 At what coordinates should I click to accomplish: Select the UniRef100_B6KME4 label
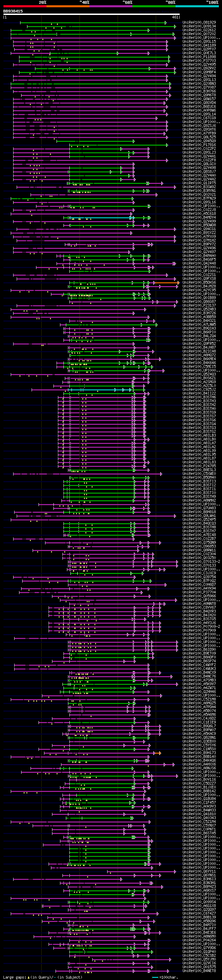(x=199, y=359)
